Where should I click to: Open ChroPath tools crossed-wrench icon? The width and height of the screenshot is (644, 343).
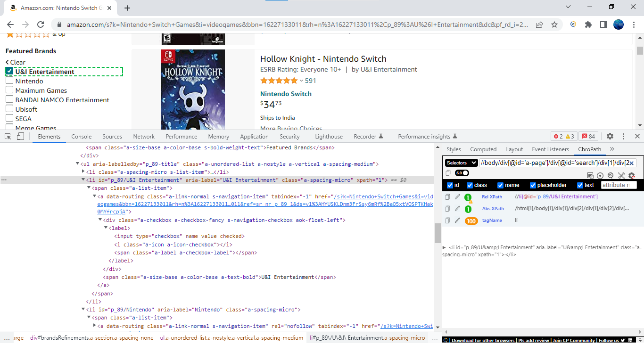[621, 176]
